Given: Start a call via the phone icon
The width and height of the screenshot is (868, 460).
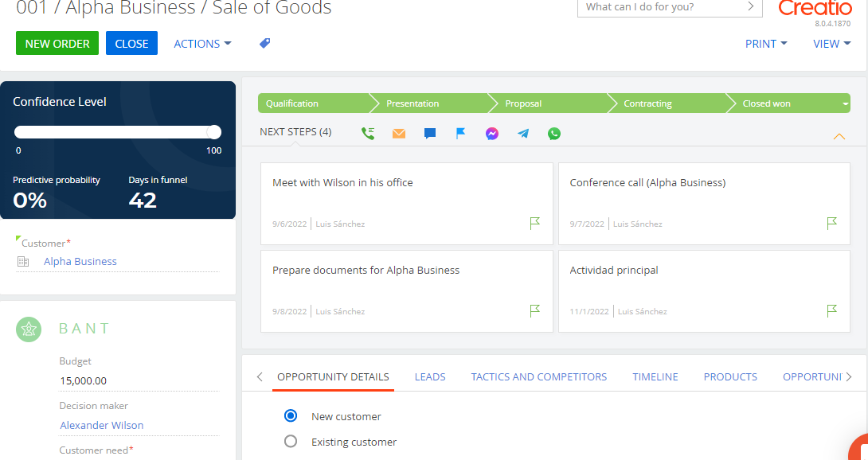Looking at the screenshot, I should click(368, 134).
